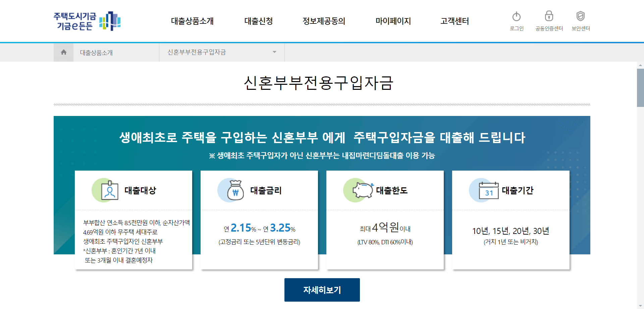Click the 로그인 power icon
This screenshot has width=644, height=309.
click(x=517, y=16)
